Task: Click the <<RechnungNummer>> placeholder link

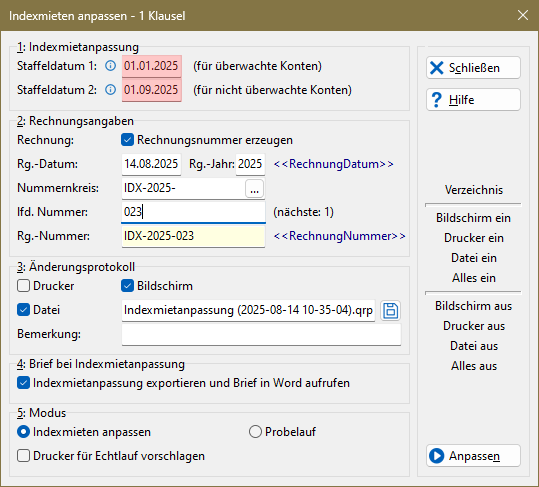Action: [339, 236]
